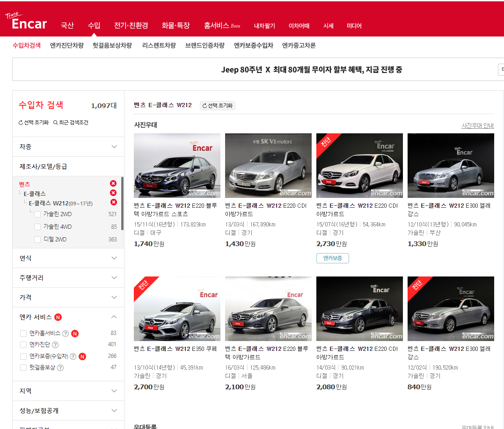Expand the 주행거리 filter section
Viewport: 504px width, 429px height.
point(68,277)
